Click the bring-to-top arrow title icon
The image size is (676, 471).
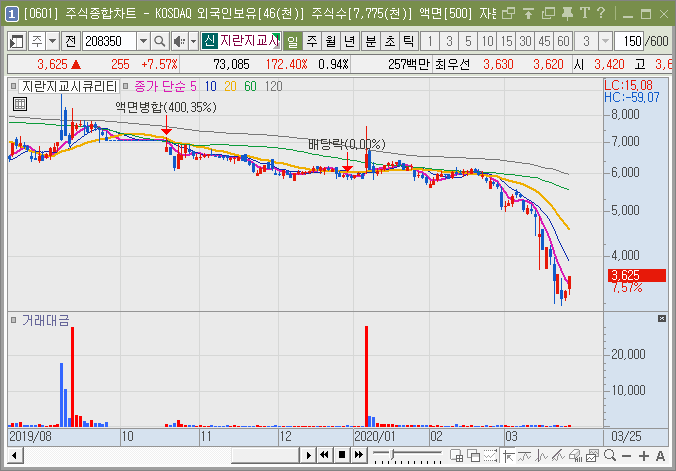[528, 14]
